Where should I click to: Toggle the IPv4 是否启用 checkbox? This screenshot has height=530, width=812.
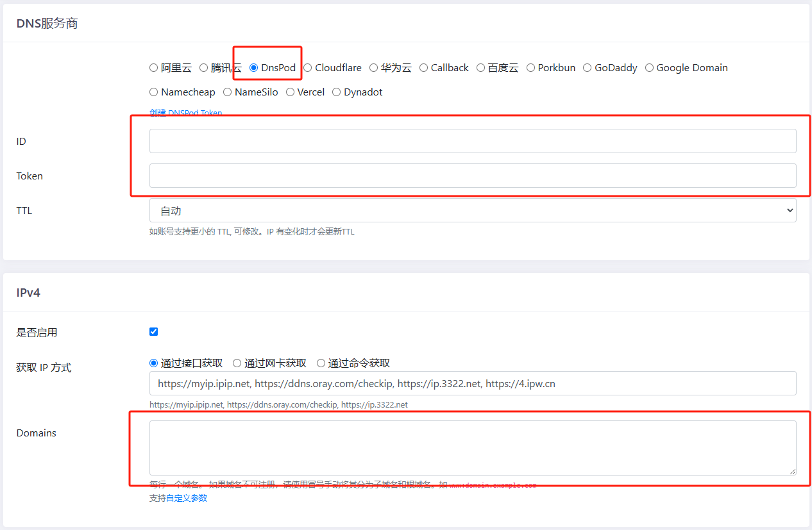point(153,332)
